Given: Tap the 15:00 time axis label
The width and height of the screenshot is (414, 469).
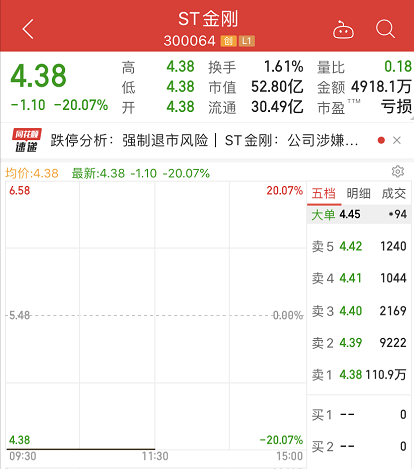Looking at the screenshot, I should (289, 456).
